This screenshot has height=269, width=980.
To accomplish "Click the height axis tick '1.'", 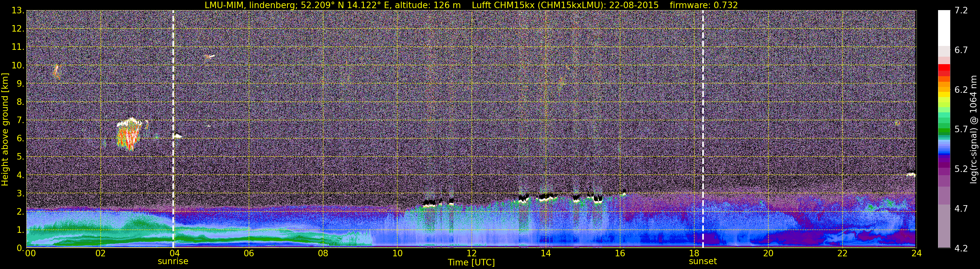I will [x=20, y=230].
